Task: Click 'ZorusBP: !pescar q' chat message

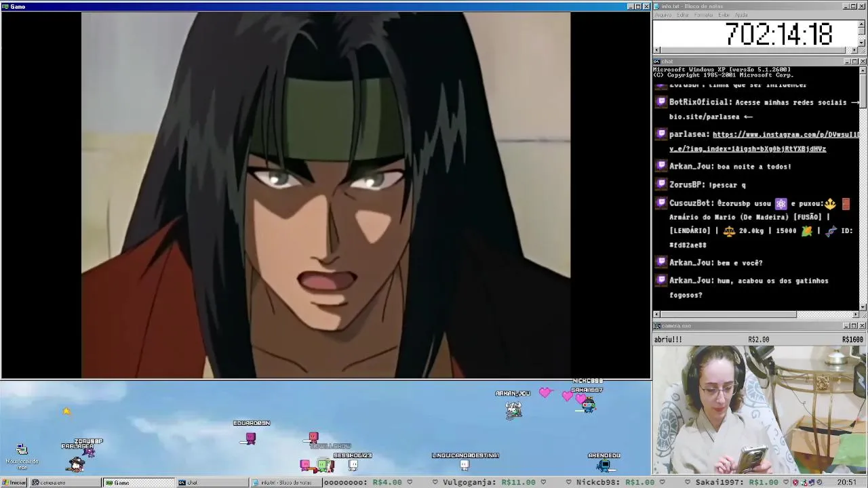Action: coord(707,184)
